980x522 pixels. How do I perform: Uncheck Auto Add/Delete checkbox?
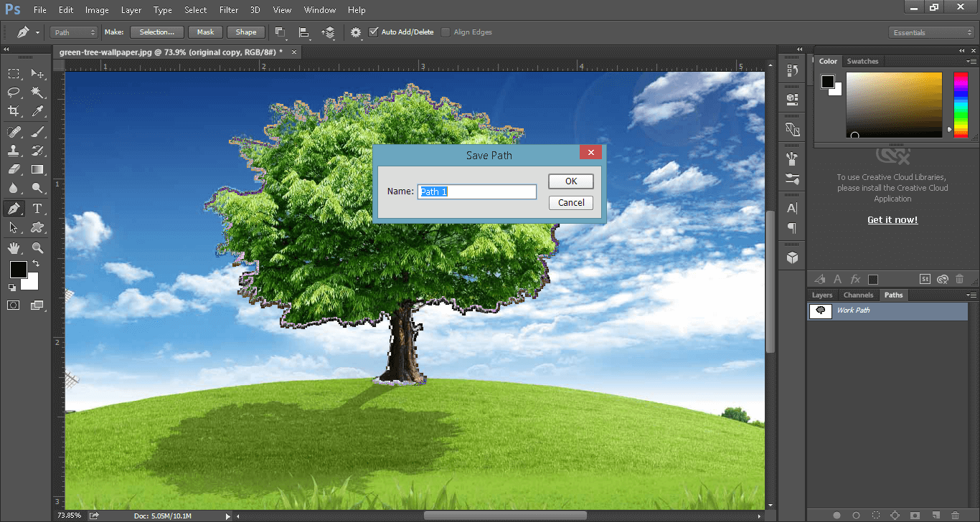(374, 32)
